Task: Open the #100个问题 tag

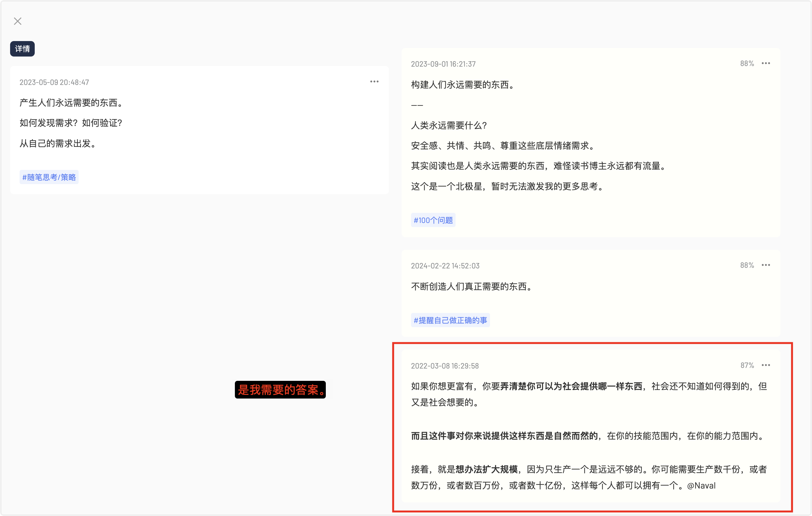Action: pyautogui.click(x=433, y=220)
